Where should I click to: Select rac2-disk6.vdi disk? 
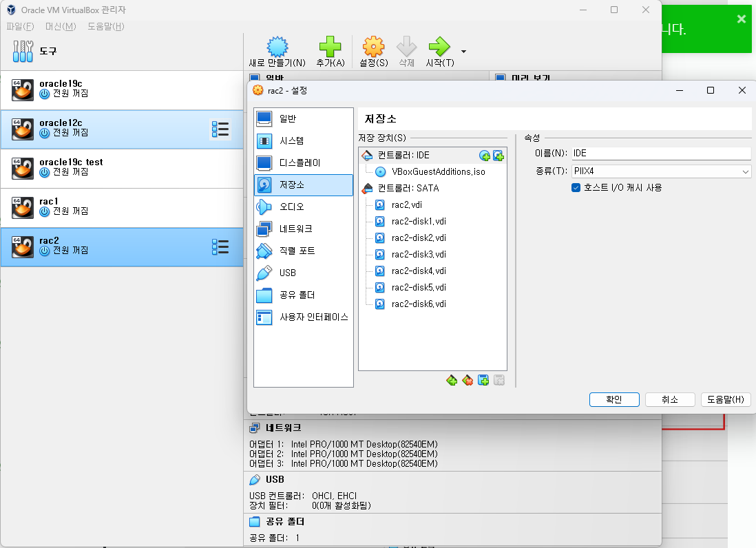coord(419,304)
